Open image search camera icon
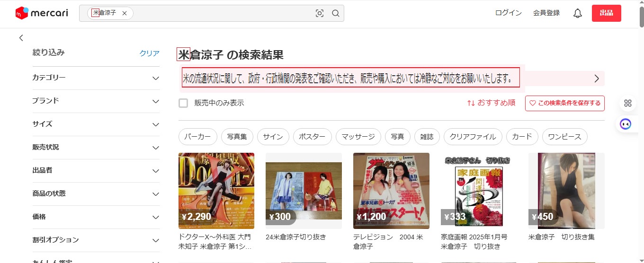 click(320, 13)
